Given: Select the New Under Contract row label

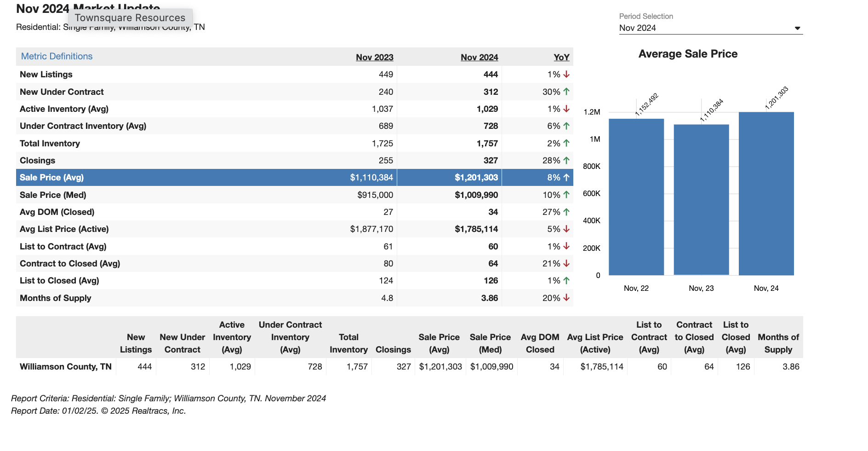Looking at the screenshot, I should (x=62, y=92).
